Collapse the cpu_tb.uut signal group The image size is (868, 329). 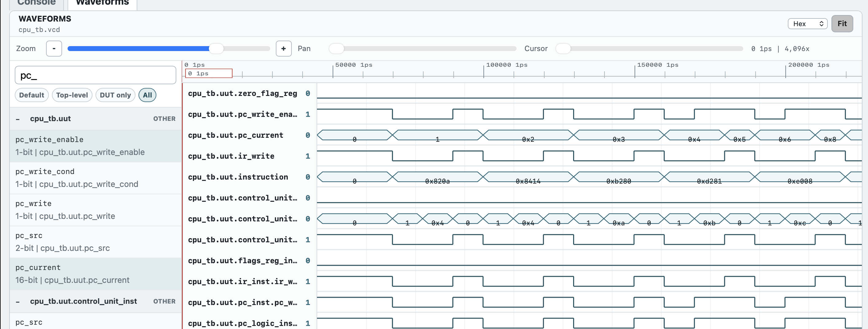[x=18, y=119]
